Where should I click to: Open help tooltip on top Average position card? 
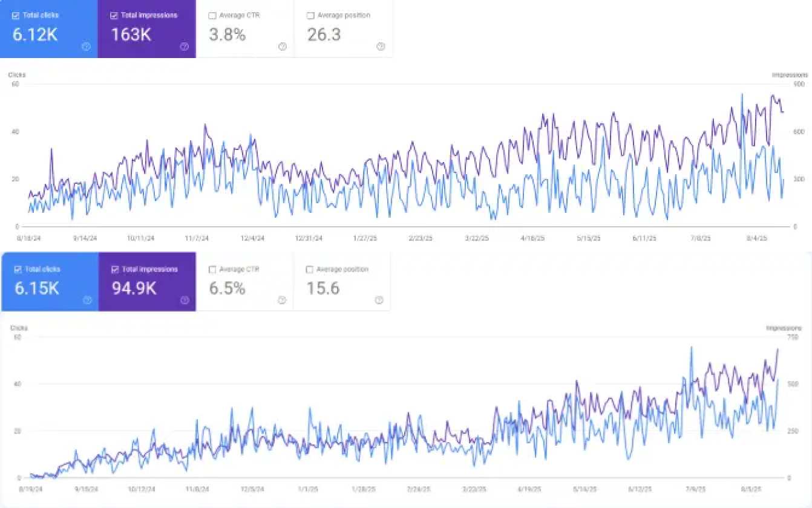coord(380,46)
